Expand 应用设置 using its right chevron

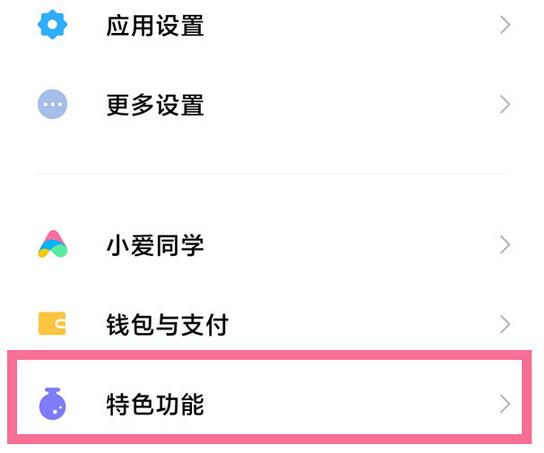coord(505,25)
